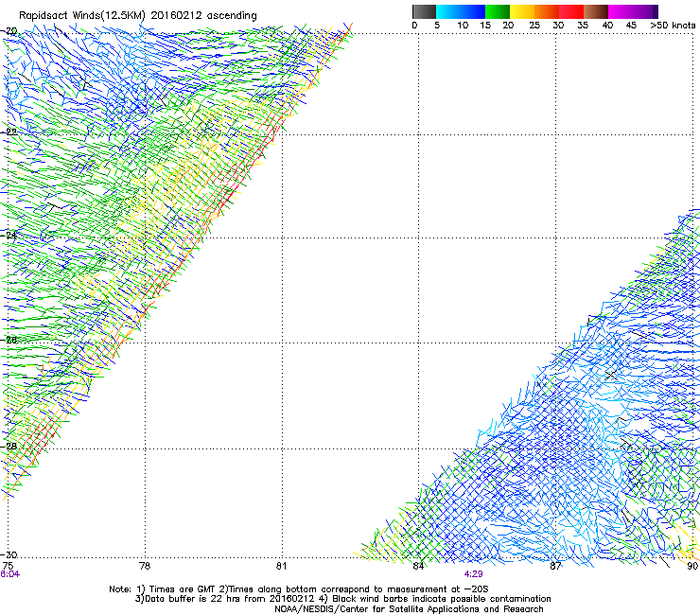Viewport: 700px width, 615px height.
Task: Click the -26 latitude axis label
Action: pyautogui.click(x=9, y=340)
